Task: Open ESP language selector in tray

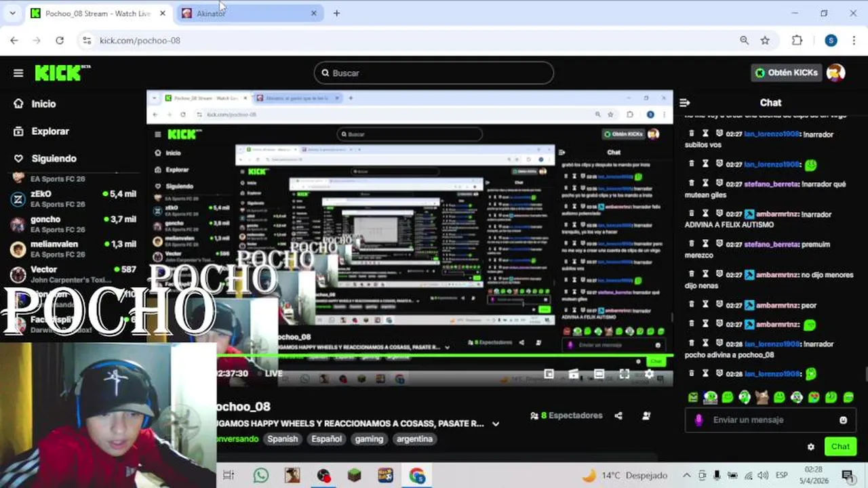Action: point(781,476)
